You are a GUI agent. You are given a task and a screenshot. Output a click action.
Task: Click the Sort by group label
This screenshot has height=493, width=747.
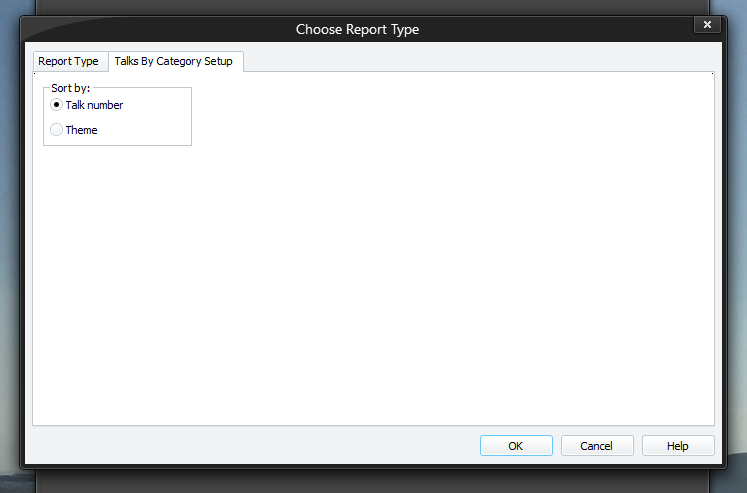point(70,88)
